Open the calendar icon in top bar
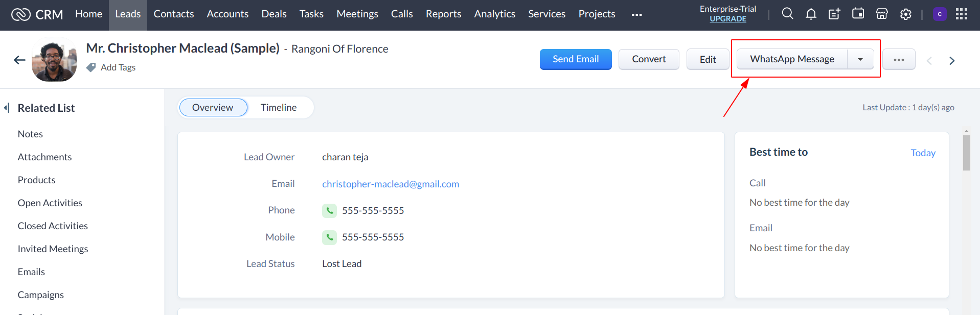 (858, 14)
